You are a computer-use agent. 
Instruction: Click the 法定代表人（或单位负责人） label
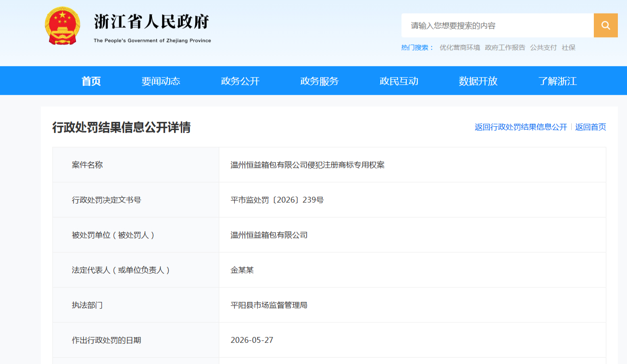121,270
